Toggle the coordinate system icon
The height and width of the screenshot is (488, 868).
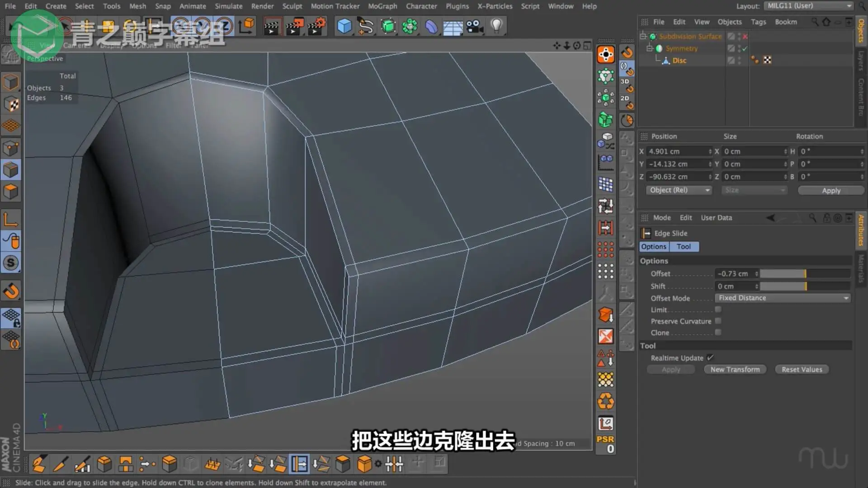[x=247, y=26]
